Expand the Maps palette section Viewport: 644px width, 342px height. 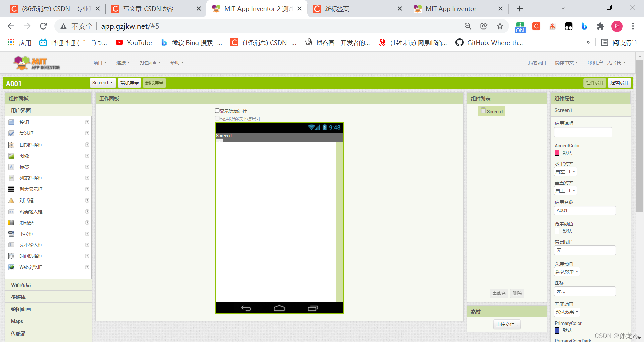[48, 321]
